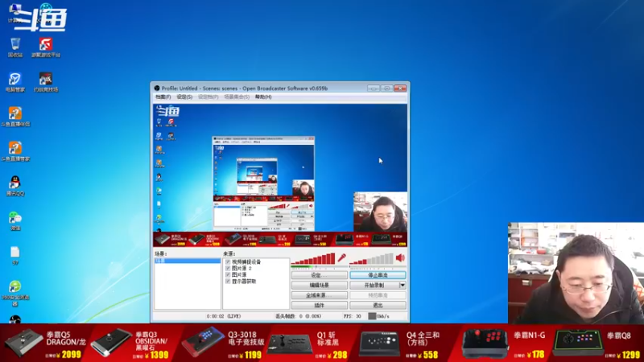Click the bitrate indicator square in the status bar
This screenshot has width=644, height=362.
[372, 316]
